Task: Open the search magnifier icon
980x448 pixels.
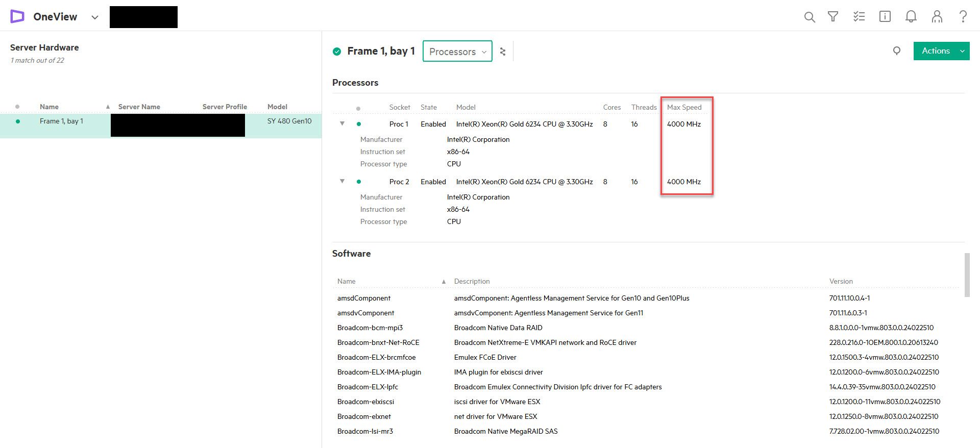Action: (810, 17)
